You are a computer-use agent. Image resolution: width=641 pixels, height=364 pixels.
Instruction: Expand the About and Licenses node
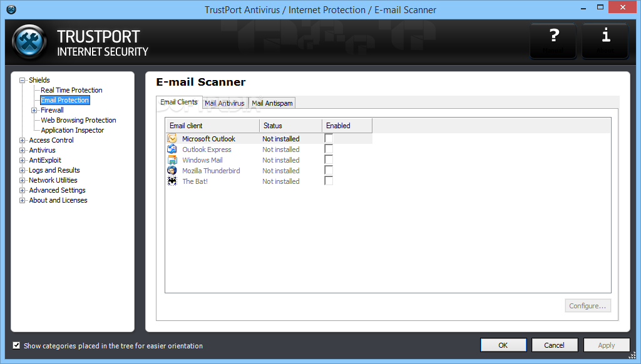(x=23, y=201)
